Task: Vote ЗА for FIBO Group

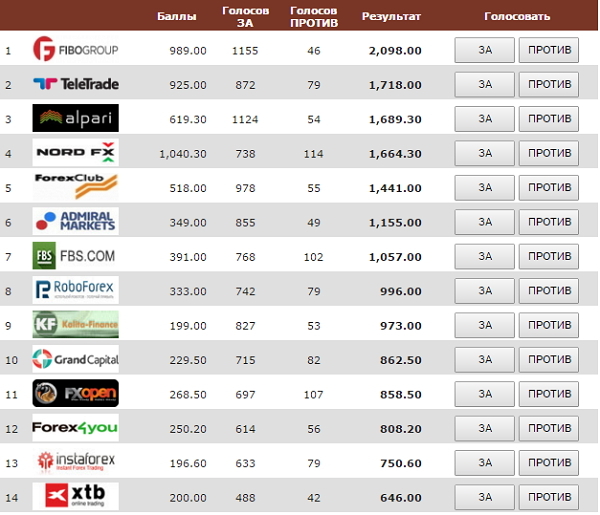Action: pyautogui.click(x=484, y=50)
